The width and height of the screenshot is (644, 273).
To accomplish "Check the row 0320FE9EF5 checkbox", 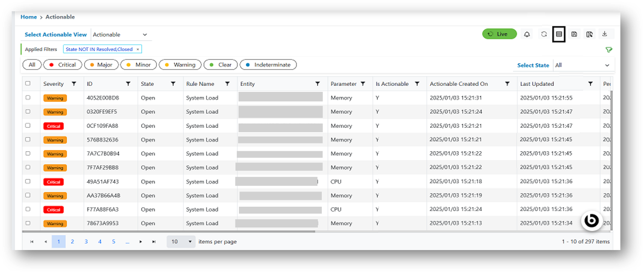I will point(28,111).
